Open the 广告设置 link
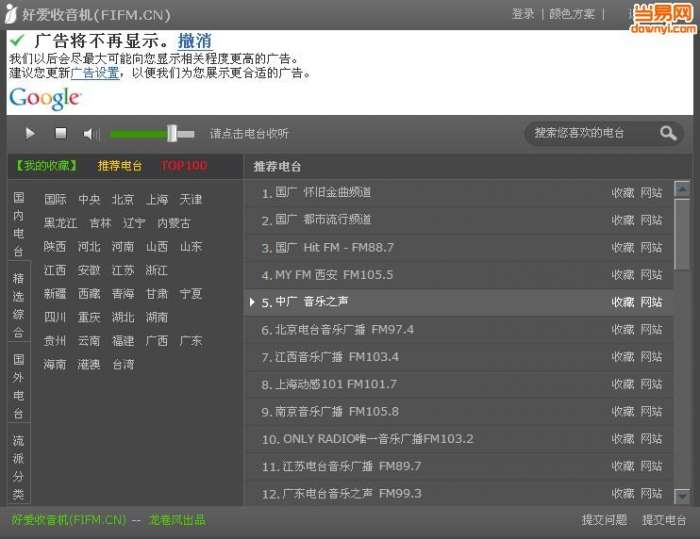Image resolution: width=700 pixels, height=539 pixels. 95,73
